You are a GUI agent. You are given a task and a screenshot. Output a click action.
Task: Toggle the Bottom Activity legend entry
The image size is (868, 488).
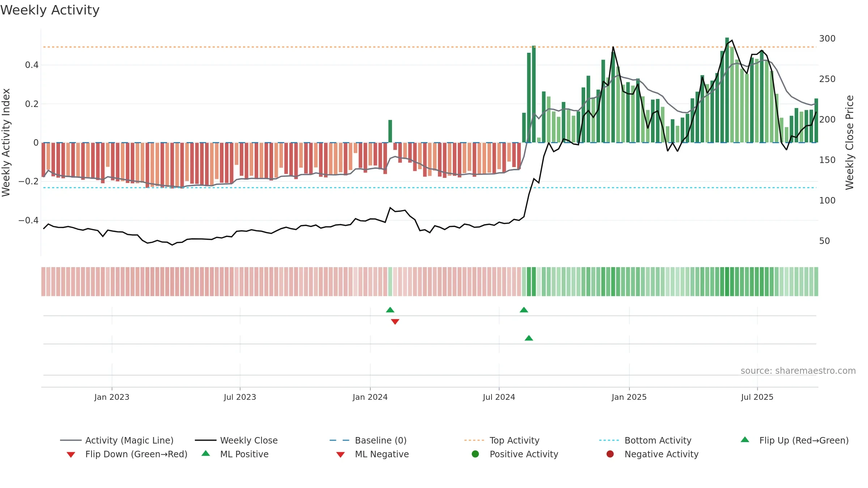[x=645, y=440]
